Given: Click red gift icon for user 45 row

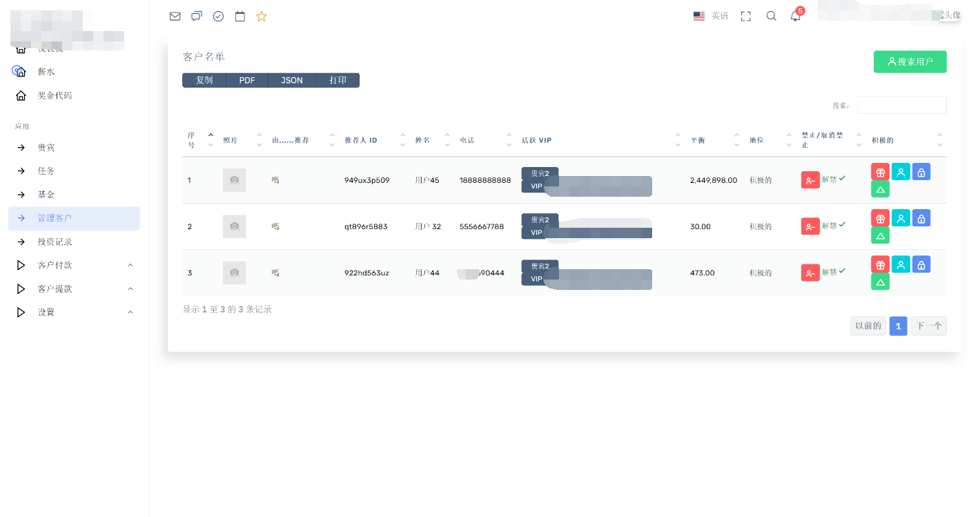Looking at the screenshot, I should [x=880, y=172].
